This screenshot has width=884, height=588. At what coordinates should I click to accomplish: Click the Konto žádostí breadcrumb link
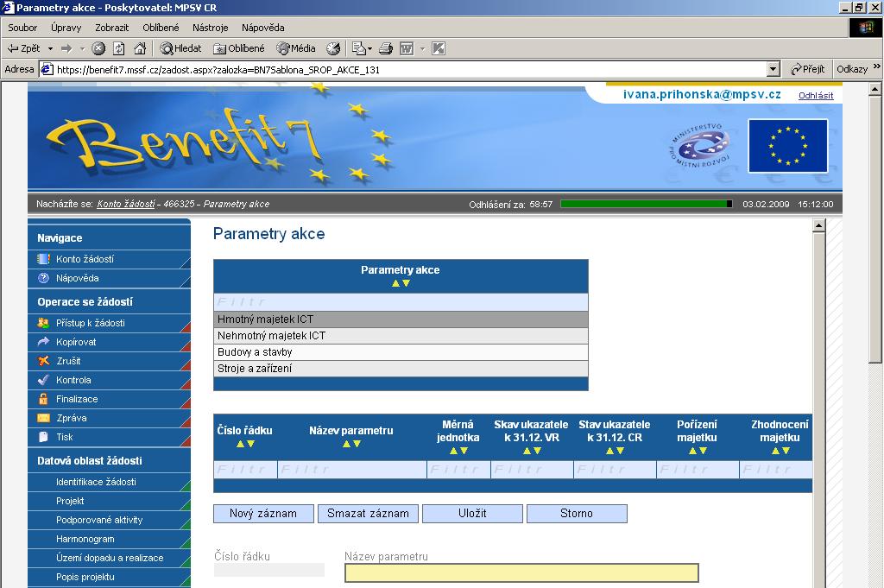(x=126, y=204)
